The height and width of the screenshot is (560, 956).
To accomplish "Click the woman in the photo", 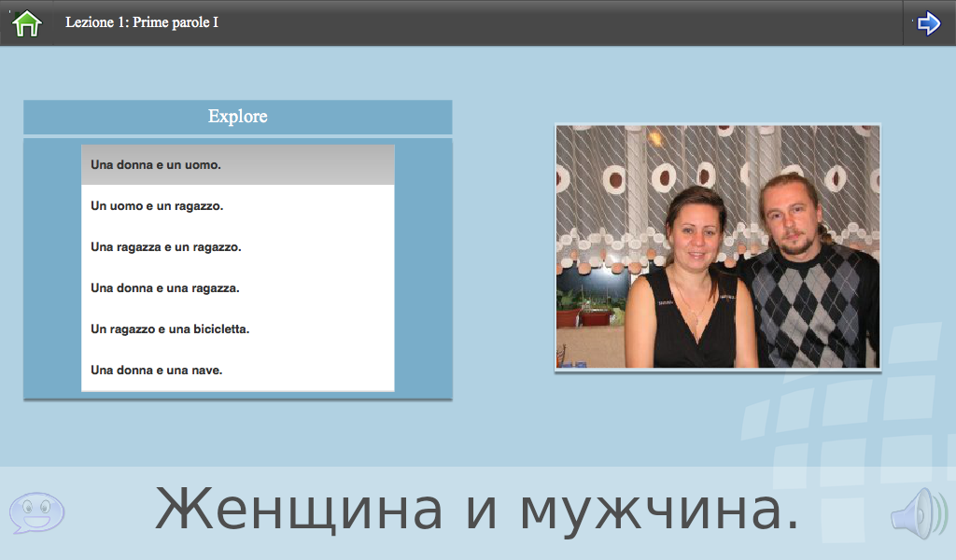I will pyautogui.click(x=689, y=280).
